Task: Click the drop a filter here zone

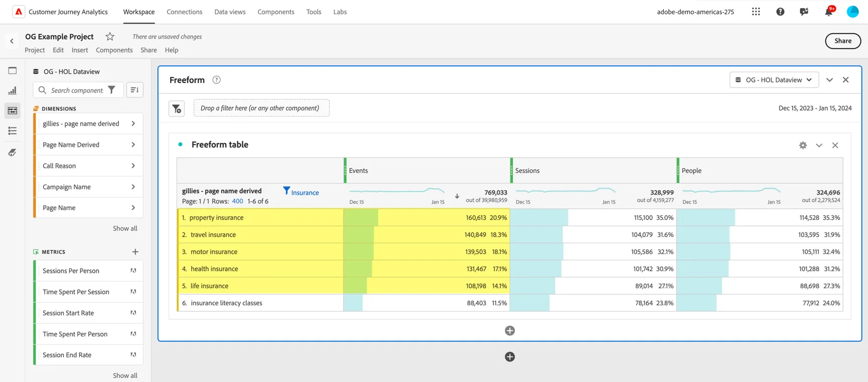Action: click(x=262, y=108)
